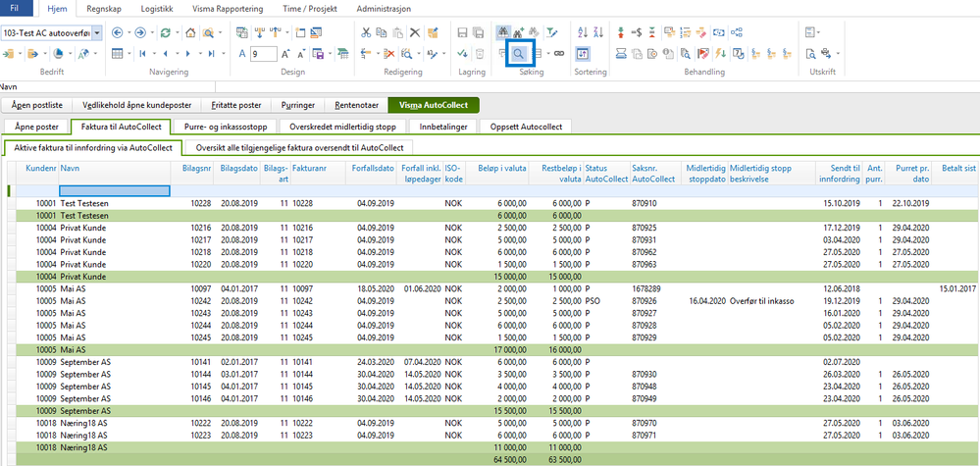
Task: Click the font size field showing 9
Action: tap(263, 54)
